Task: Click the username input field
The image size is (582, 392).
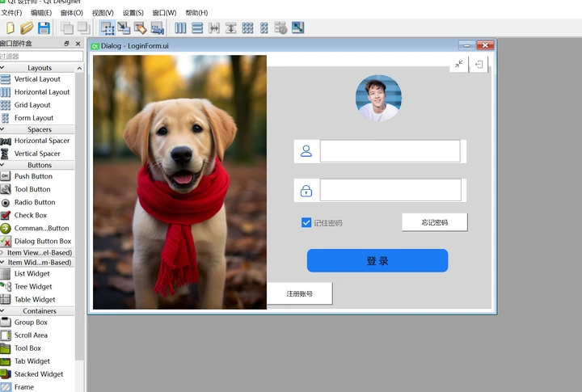Action: point(390,151)
